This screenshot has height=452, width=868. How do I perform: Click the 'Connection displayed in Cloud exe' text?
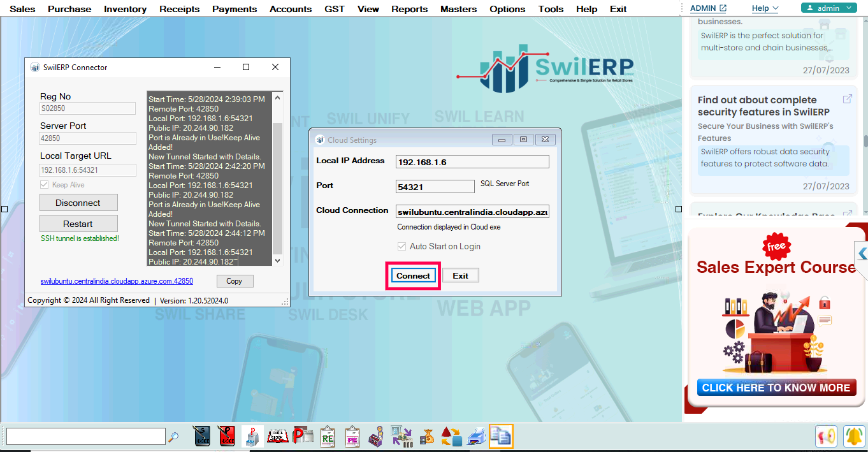pos(449,227)
